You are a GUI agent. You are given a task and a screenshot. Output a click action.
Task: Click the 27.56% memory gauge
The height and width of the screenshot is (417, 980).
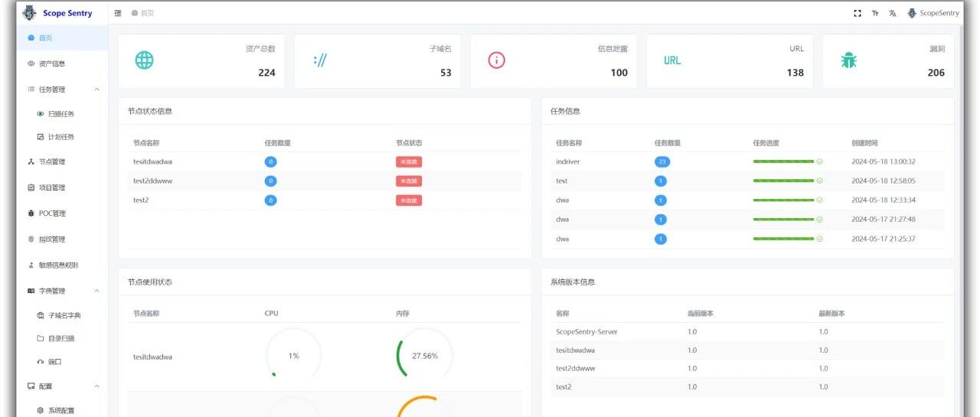425,356
